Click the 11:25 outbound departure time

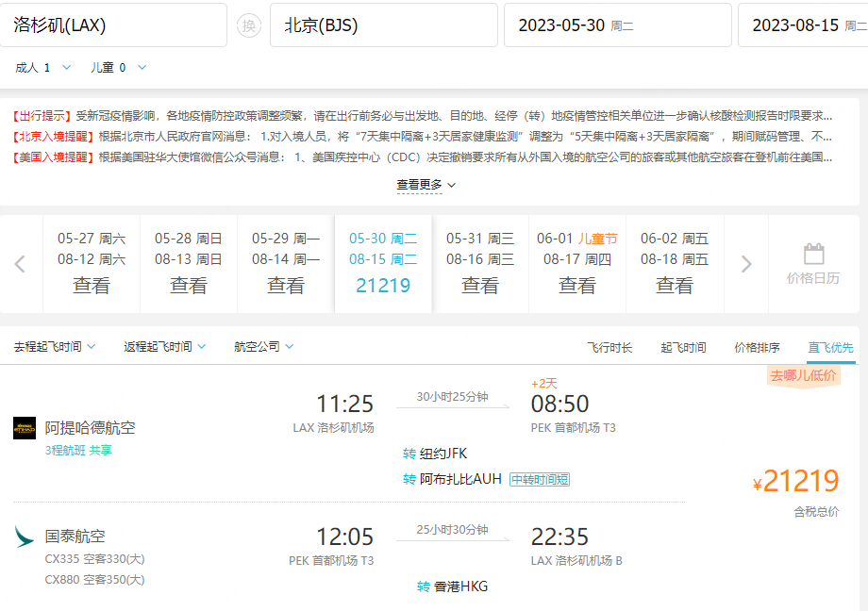tap(345, 404)
